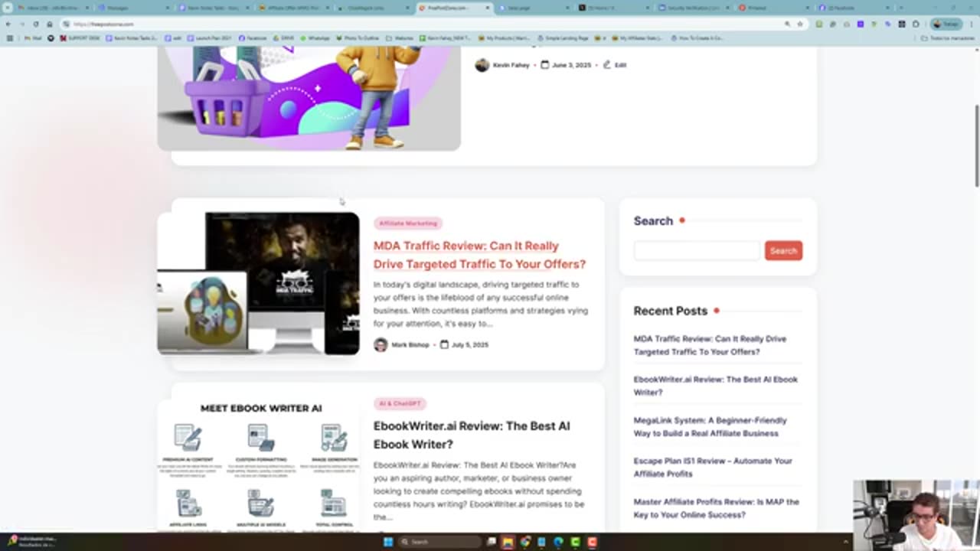Screen dimensions: 980x551
Task: Click the calendar icon next to June 3, 2025
Action: click(x=544, y=65)
